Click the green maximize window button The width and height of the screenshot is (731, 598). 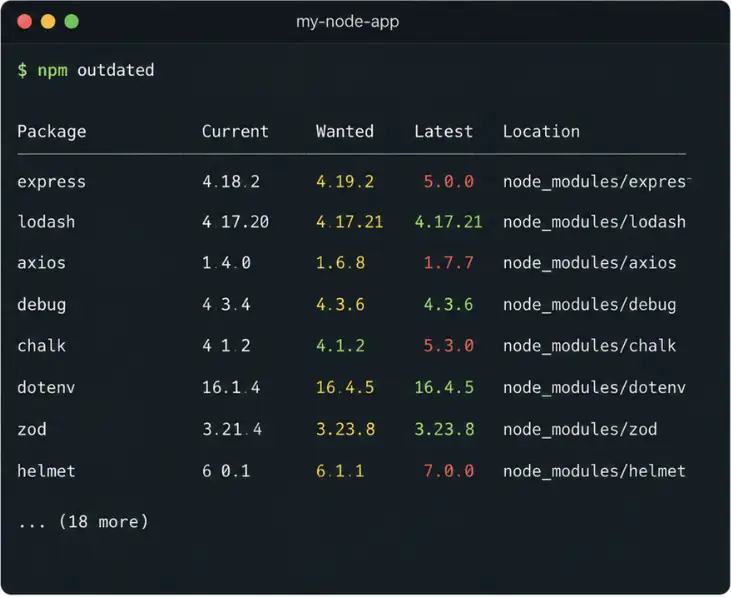click(71, 21)
